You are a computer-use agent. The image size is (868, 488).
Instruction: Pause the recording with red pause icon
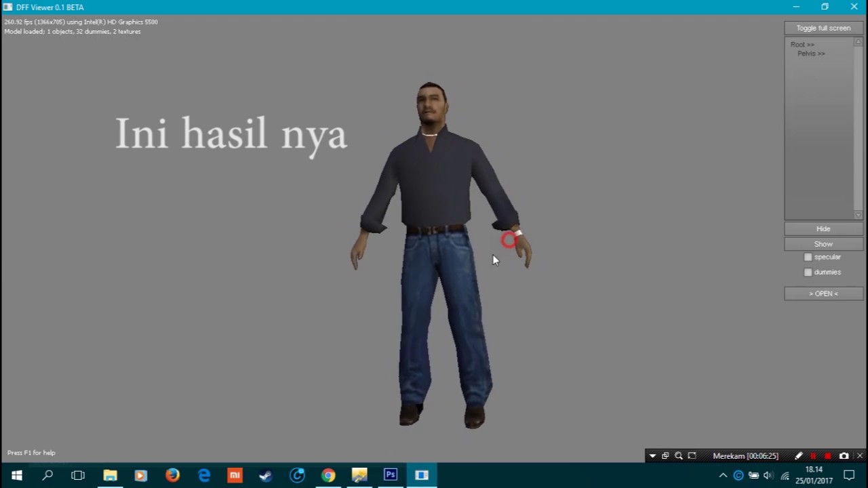click(813, 456)
